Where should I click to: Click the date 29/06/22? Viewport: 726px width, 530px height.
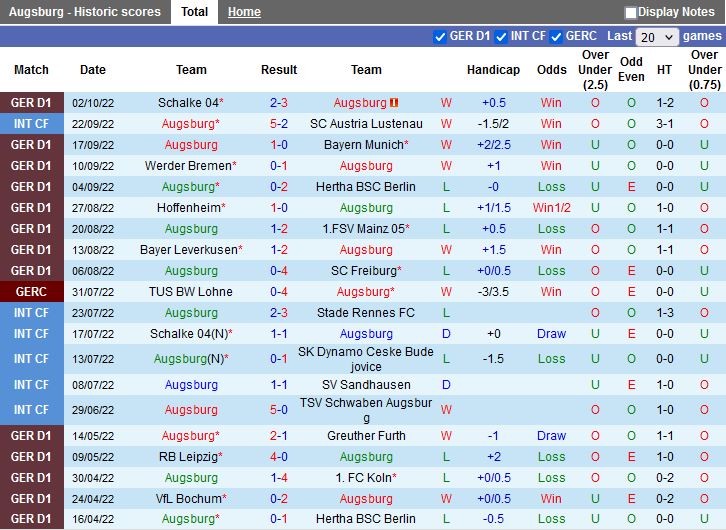click(93, 410)
